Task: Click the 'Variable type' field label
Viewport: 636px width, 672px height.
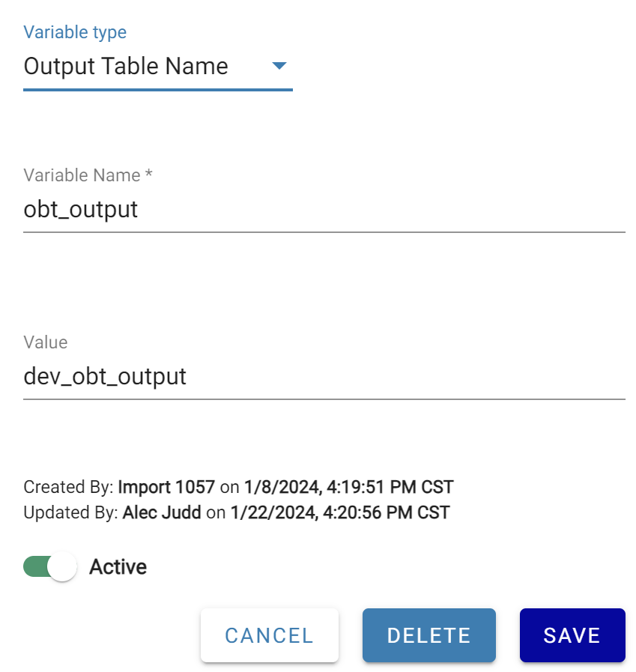Action: [x=75, y=32]
